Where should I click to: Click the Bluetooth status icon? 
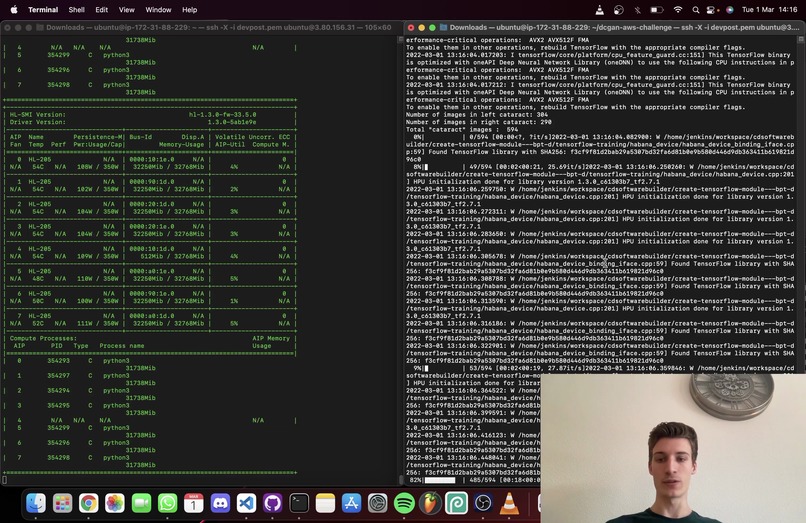pos(637,10)
